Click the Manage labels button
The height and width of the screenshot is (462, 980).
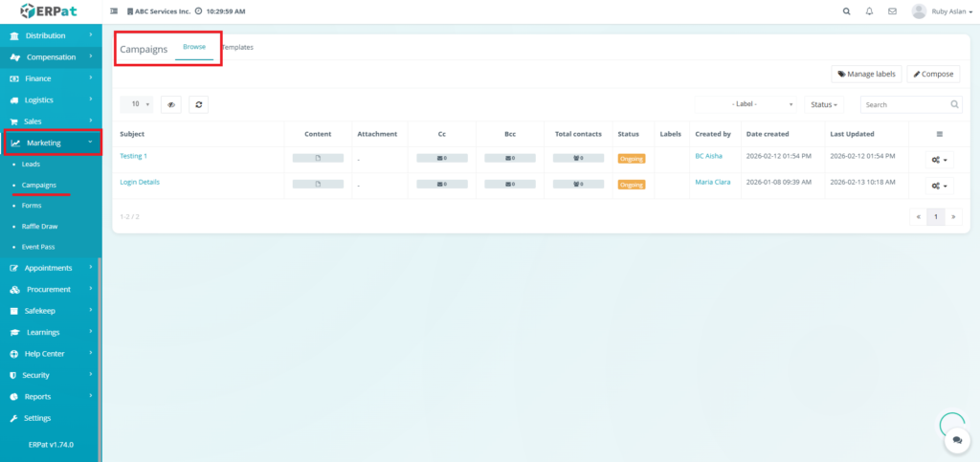(866, 74)
